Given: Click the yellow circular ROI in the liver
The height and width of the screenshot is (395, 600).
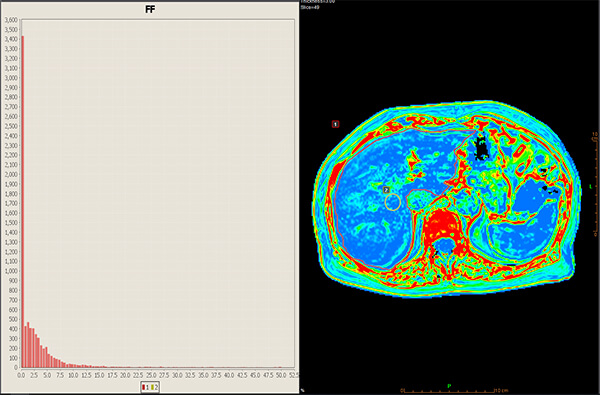Looking at the screenshot, I should tap(393, 202).
